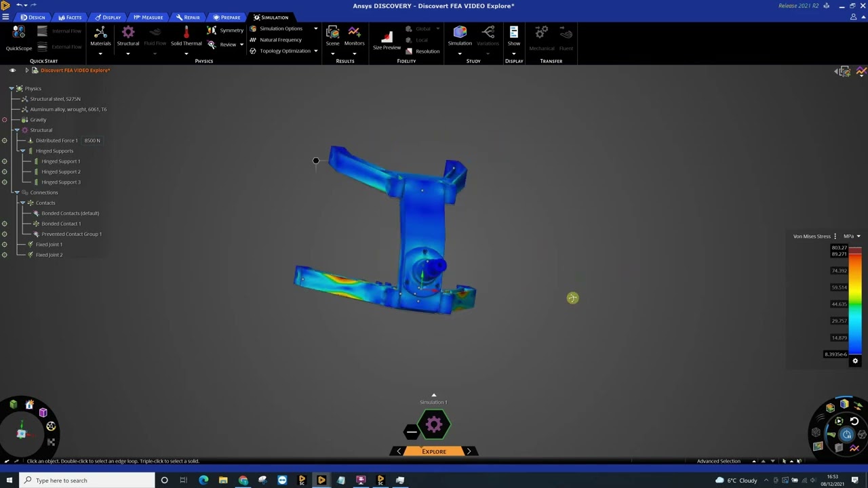
Task: Open the Simulation study tool
Action: pos(460,37)
